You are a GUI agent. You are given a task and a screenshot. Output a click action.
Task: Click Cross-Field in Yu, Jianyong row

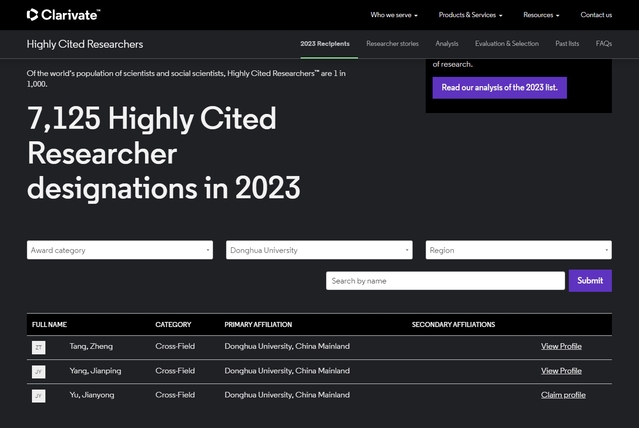(175, 395)
